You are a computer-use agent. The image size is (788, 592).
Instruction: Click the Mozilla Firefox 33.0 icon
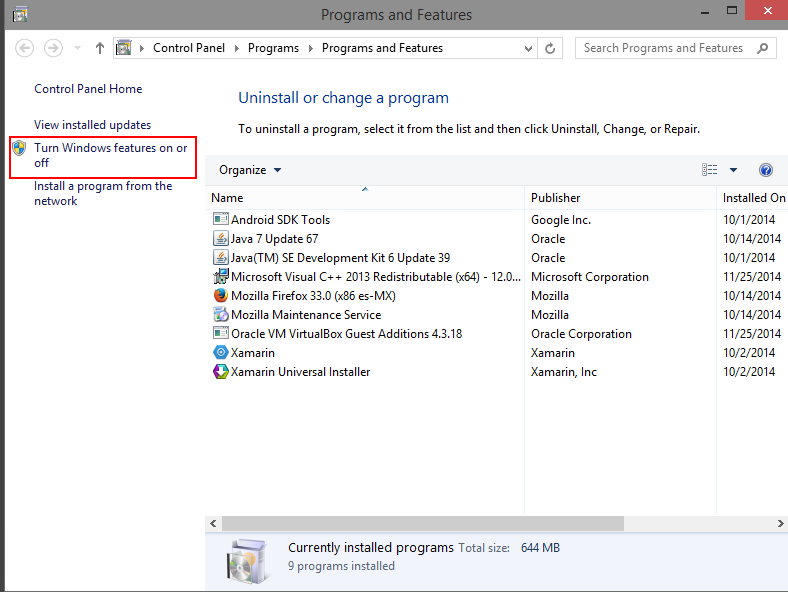pyautogui.click(x=220, y=295)
